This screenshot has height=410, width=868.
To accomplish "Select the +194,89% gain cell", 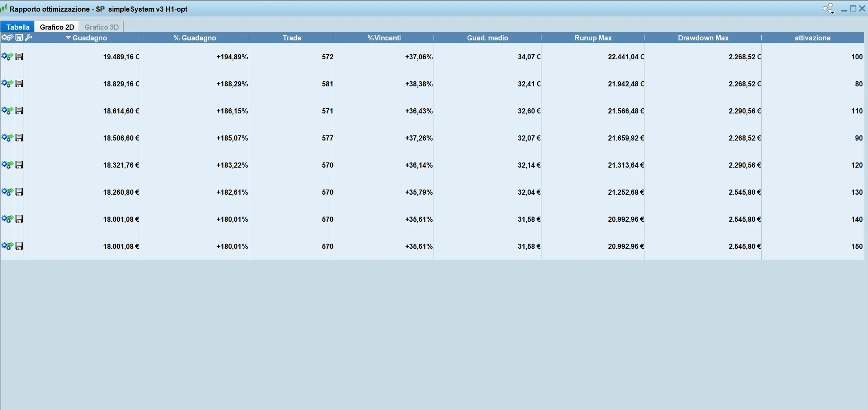I will point(195,57).
